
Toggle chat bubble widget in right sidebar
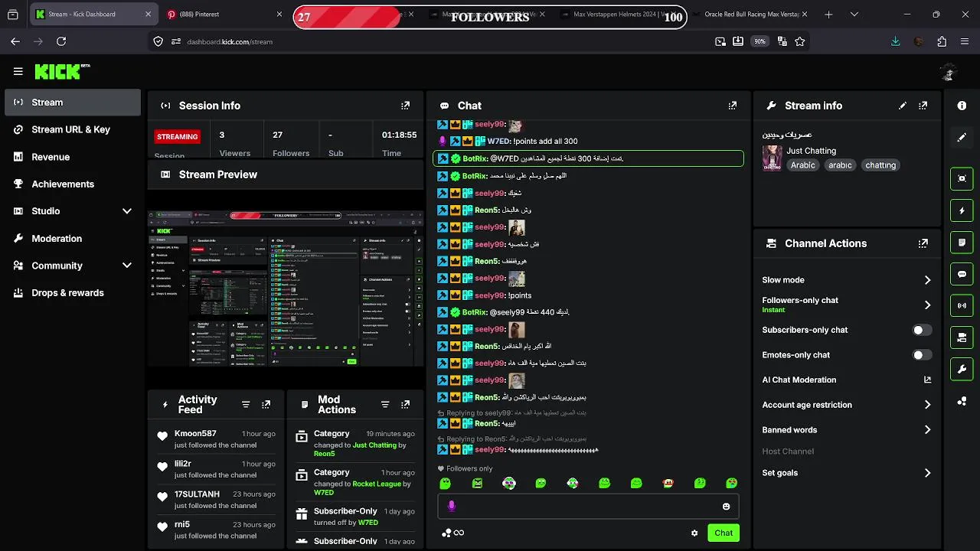point(962,274)
